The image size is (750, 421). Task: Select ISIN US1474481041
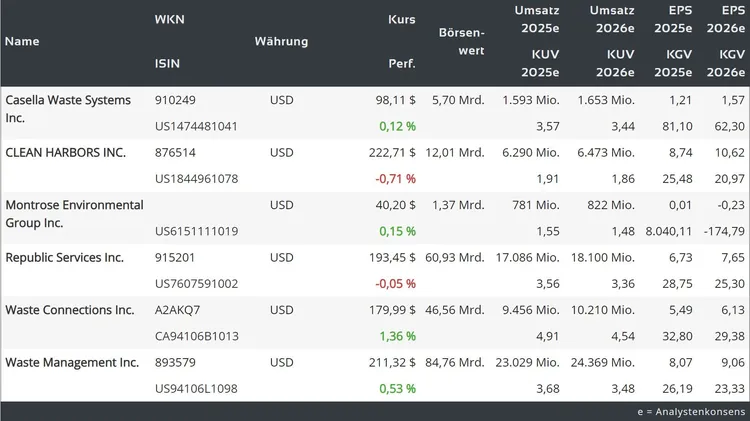(x=196, y=126)
